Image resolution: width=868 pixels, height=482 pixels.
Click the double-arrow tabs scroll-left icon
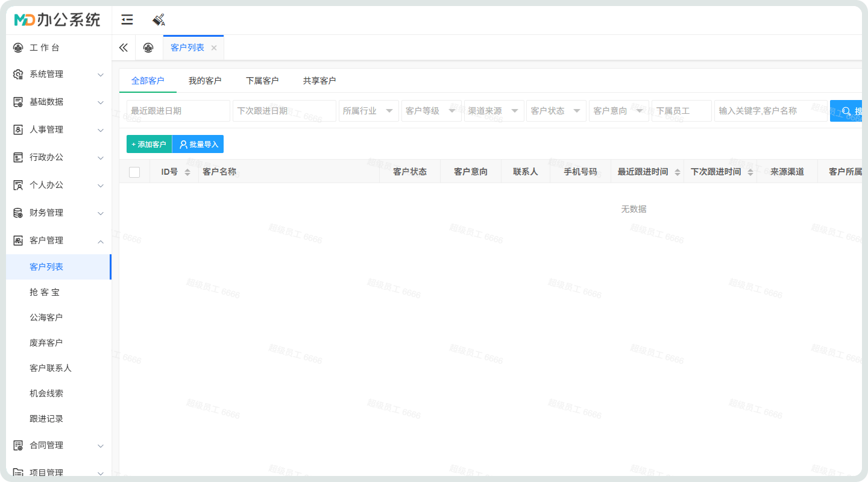pos(124,48)
